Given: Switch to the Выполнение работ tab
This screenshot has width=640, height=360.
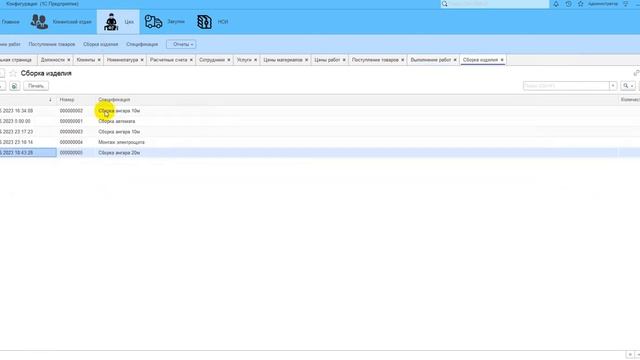Looking at the screenshot, I should pos(431,60).
